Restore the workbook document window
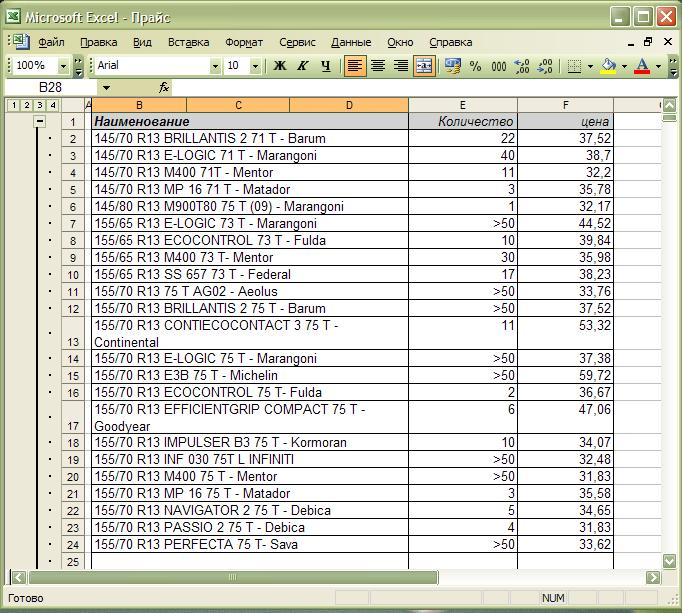The width and height of the screenshot is (682, 613). click(648, 42)
